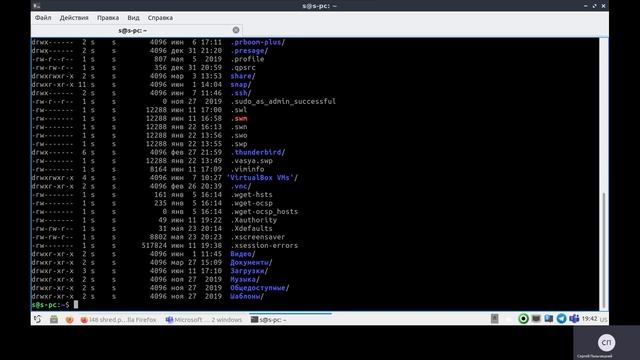Click the .sudo_as_admin_successful file name
This screenshot has width=640, height=360.
click(x=283, y=101)
